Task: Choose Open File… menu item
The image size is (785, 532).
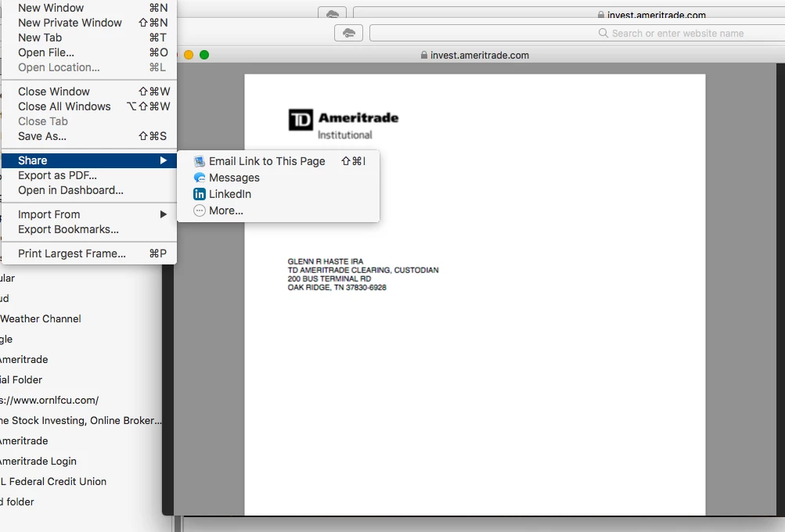Action: coord(89,52)
